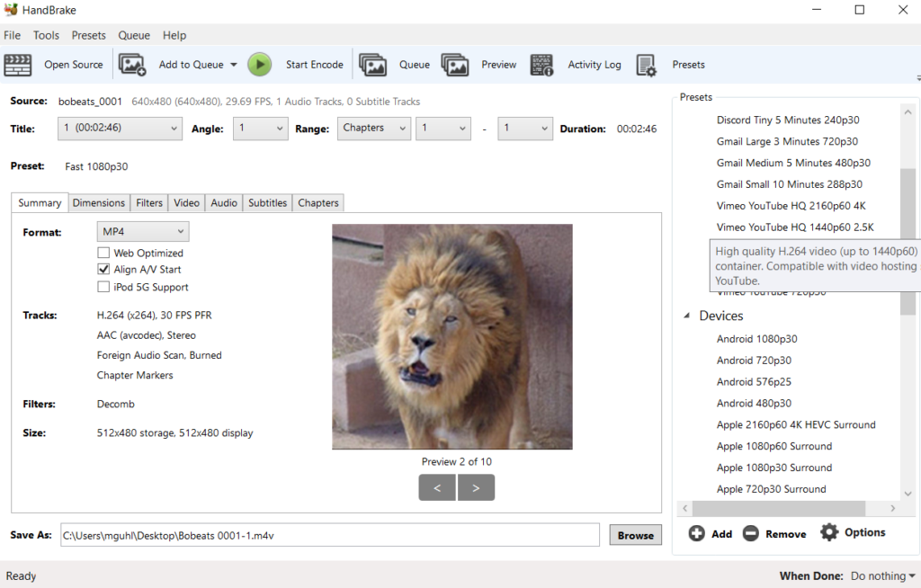
Task: Click the Options gear icon
Action: pyautogui.click(x=828, y=532)
